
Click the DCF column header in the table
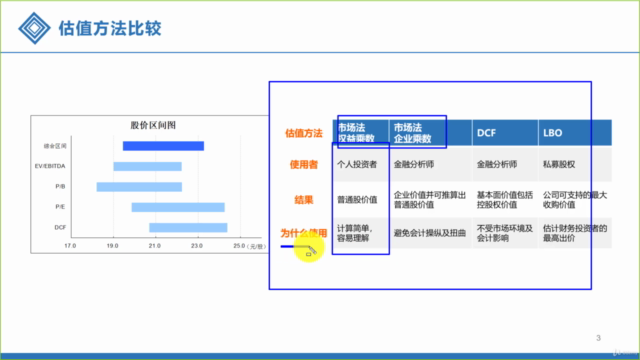pyautogui.click(x=505, y=133)
